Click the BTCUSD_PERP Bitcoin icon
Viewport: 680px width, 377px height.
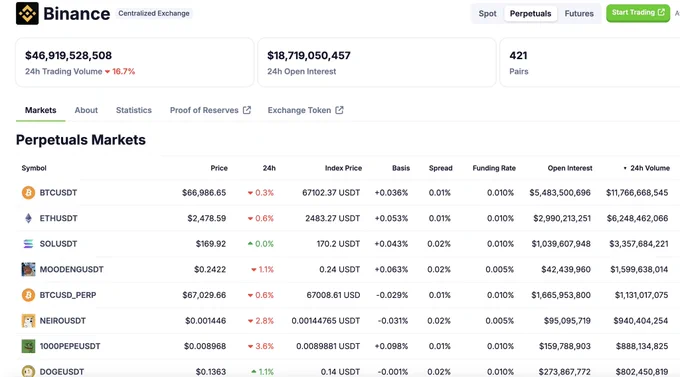coord(28,295)
